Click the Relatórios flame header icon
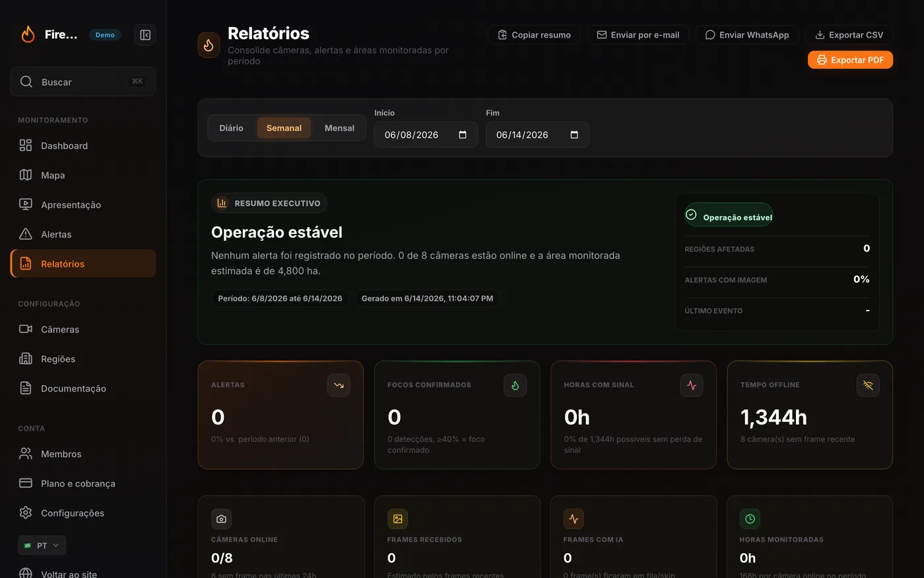 coord(209,46)
